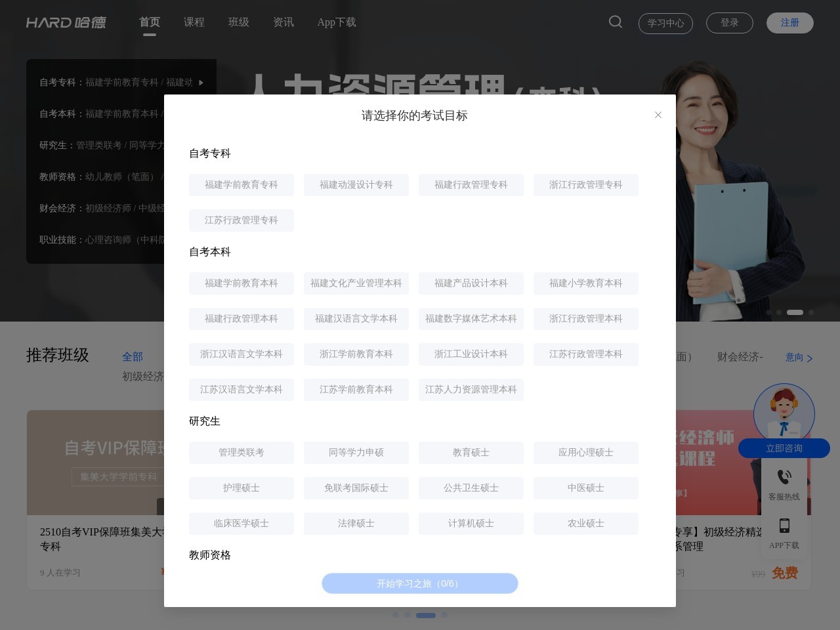Click the 客服热线 phone icon
This screenshot has width=840, height=630.
point(784,477)
